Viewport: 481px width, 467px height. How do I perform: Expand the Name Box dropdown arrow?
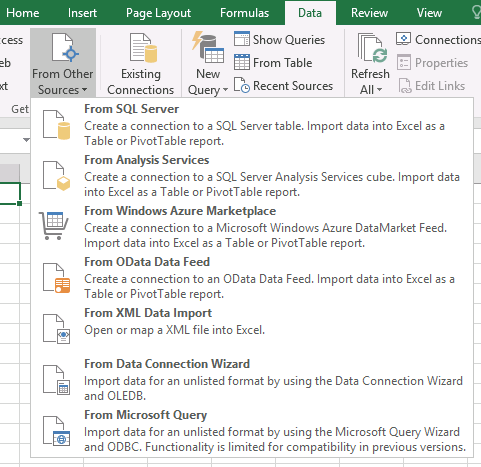26,140
